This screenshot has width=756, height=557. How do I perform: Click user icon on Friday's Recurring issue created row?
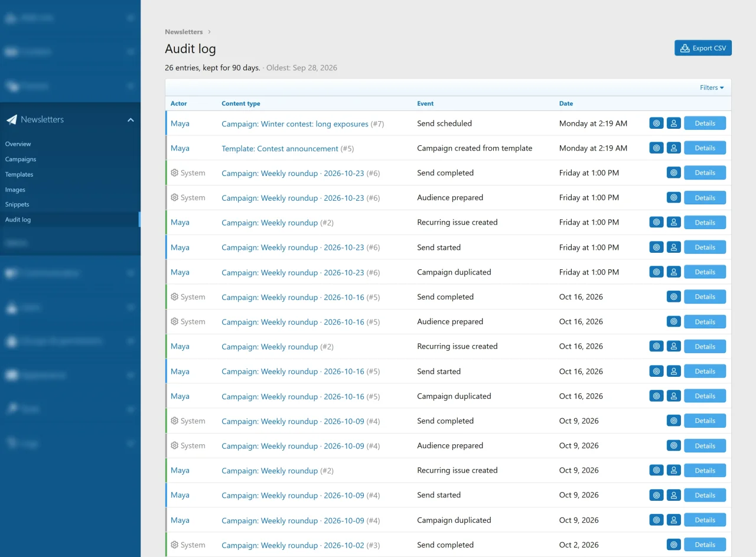(674, 223)
